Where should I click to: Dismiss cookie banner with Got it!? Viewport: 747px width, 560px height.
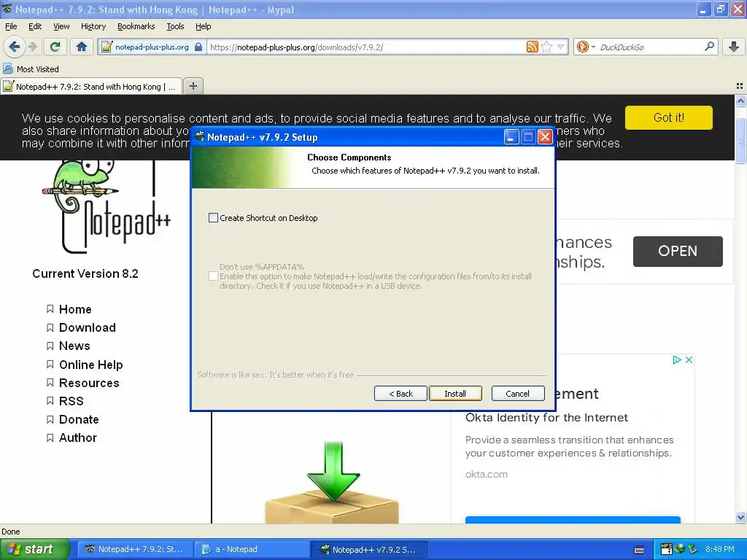[668, 117]
